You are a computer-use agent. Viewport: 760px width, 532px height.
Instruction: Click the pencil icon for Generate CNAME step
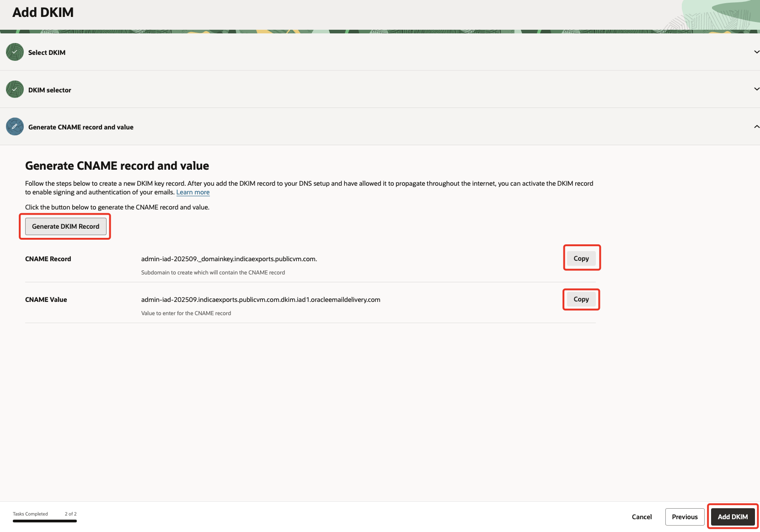click(x=14, y=127)
